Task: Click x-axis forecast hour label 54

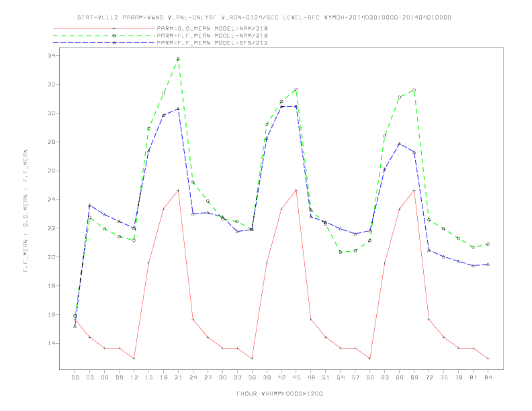Action: [341, 377]
